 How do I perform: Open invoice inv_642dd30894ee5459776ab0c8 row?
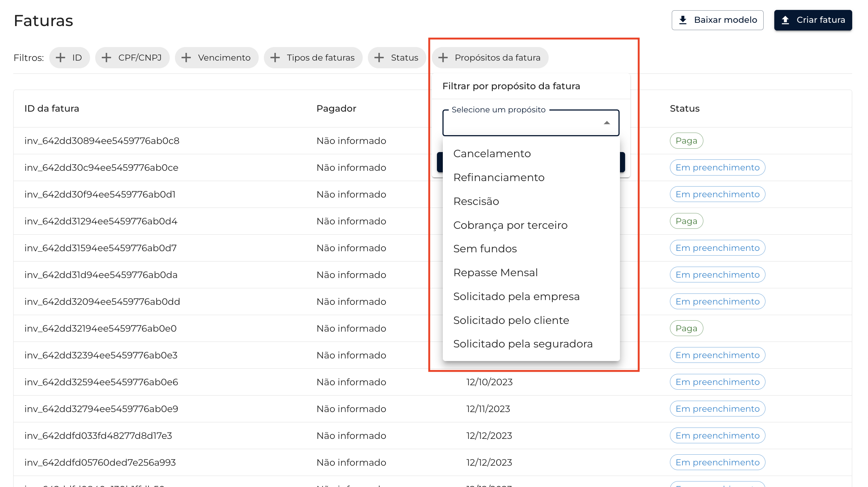coord(102,141)
